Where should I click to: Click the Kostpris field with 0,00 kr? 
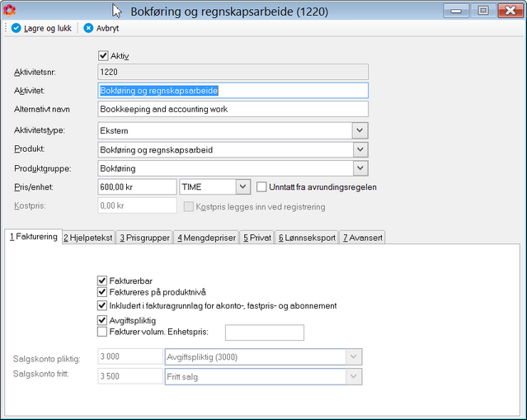[x=137, y=205]
